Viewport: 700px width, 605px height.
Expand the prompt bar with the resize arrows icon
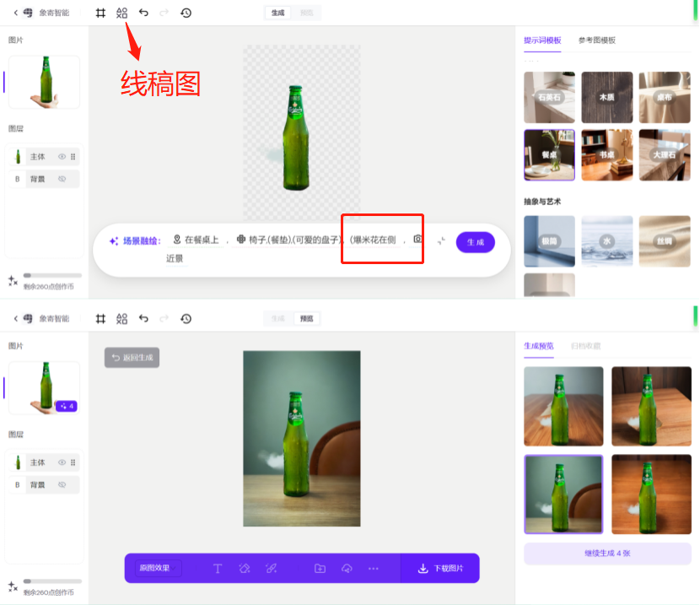[441, 240]
